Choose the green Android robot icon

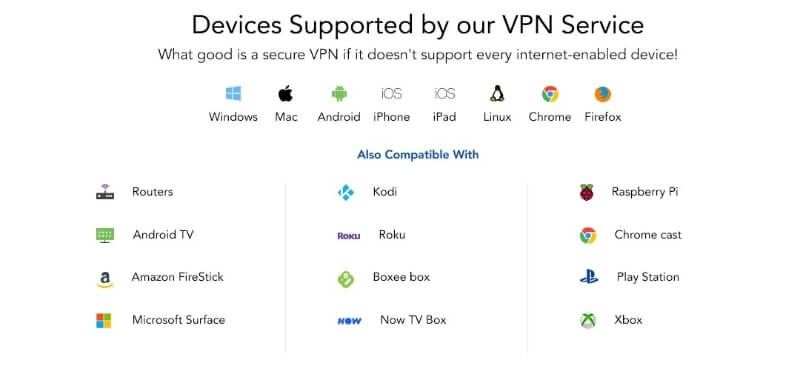click(339, 93)
